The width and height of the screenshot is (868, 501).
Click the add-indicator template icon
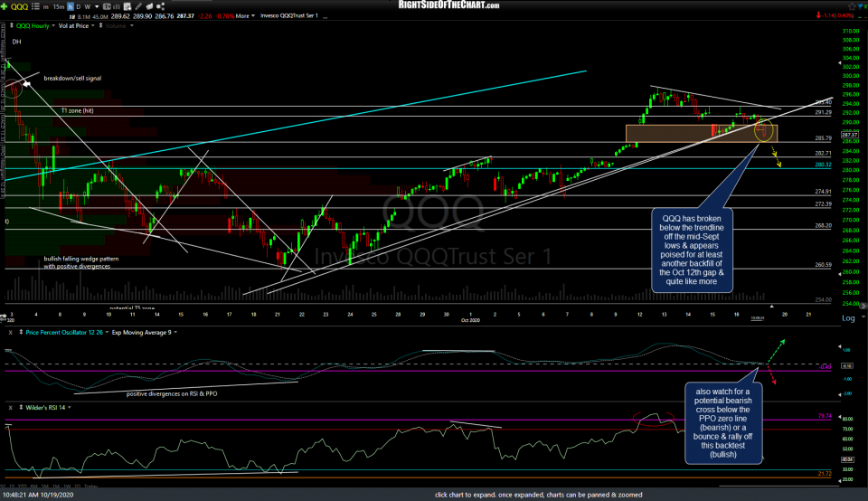tap(127, 6)
